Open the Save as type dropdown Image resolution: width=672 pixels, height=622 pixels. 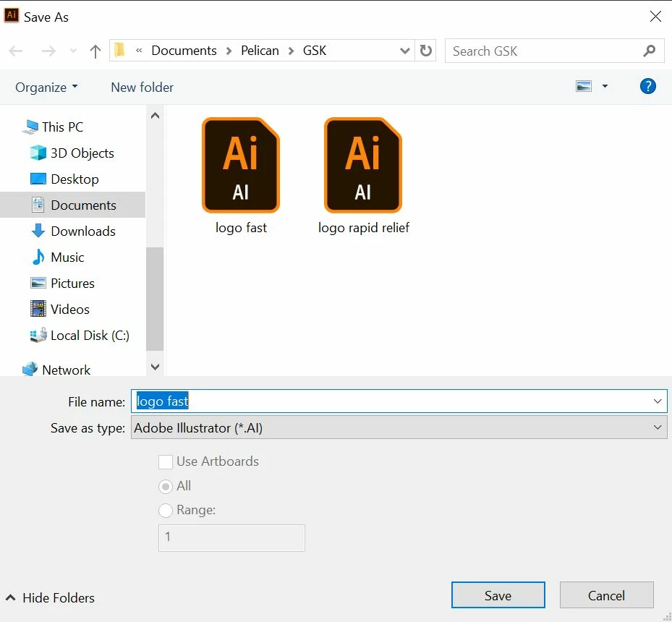click(399, 427)
